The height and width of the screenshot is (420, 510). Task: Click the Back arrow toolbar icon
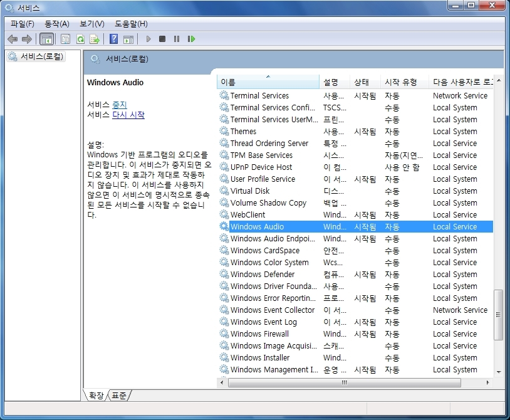coord(13,39)
